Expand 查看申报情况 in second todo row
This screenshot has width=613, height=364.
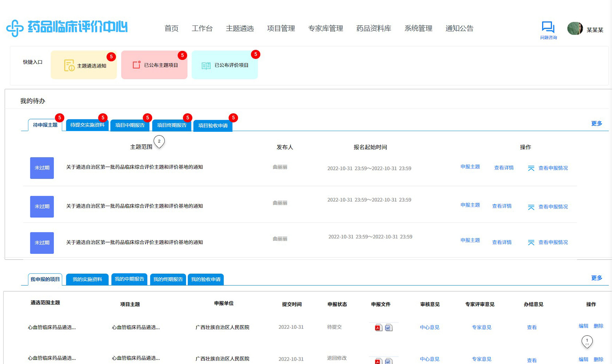coord(548,207)
